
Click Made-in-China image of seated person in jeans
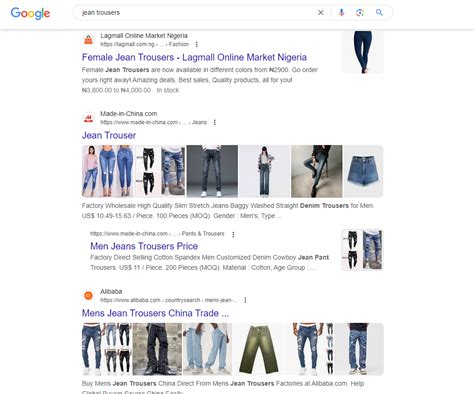pyautogui.click(x=317, y=171)
